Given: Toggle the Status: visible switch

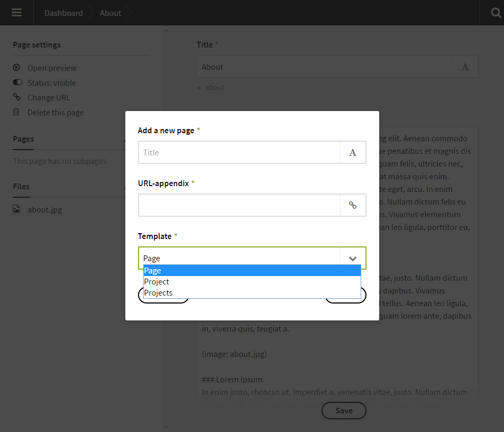Looking at the screenshot, I should (17, 82).
